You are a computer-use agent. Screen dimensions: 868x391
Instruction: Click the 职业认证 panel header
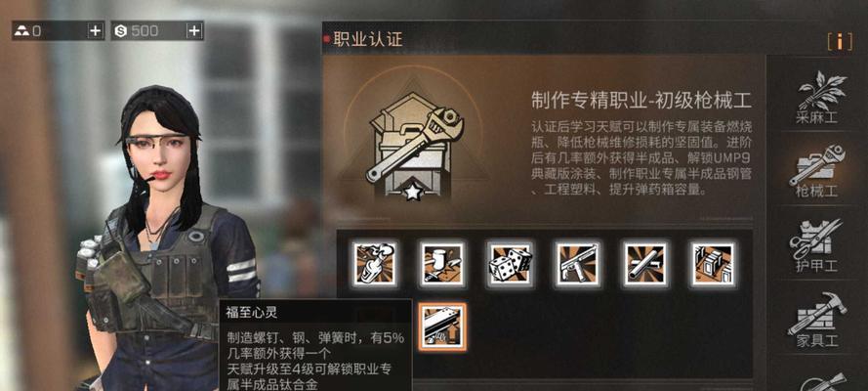pos(368,39)
